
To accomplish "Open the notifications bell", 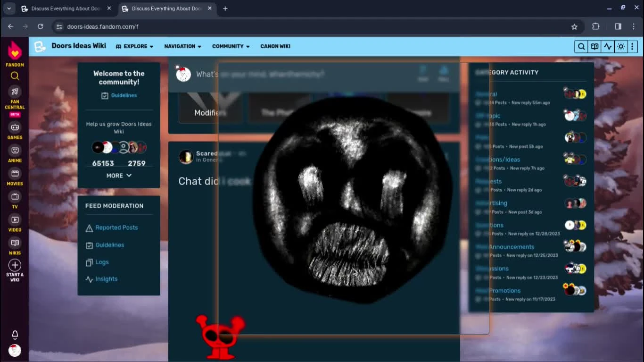I will pyautogui.click(x=15, y=335).
